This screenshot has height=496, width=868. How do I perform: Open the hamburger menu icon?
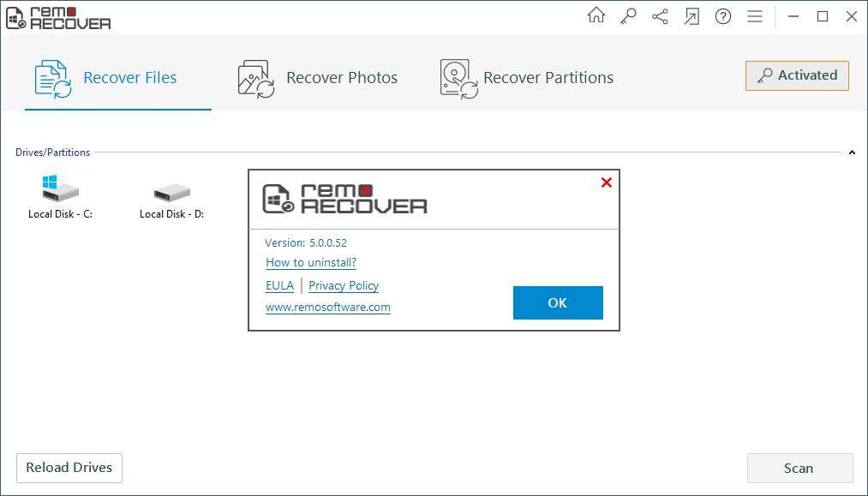pos(753,16)
